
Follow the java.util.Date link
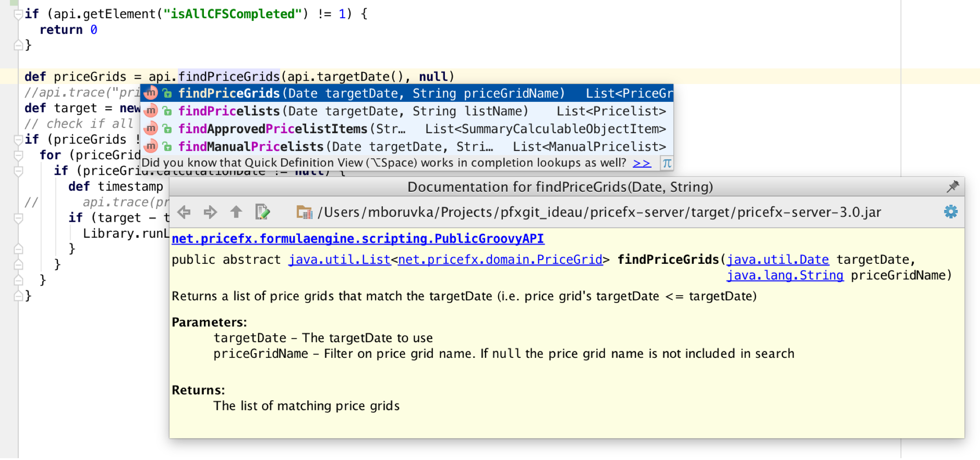[x=778, y=259]
